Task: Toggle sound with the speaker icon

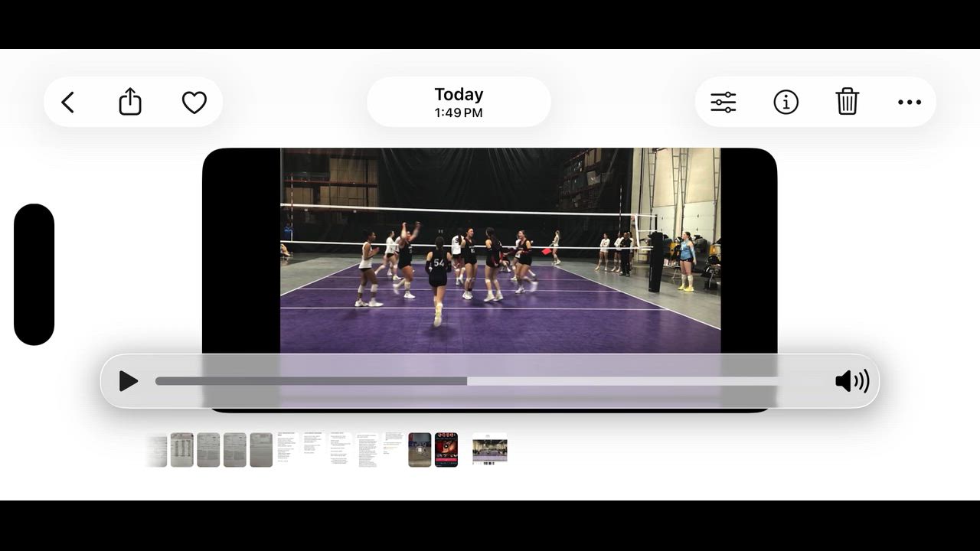Action: [851, 381]
